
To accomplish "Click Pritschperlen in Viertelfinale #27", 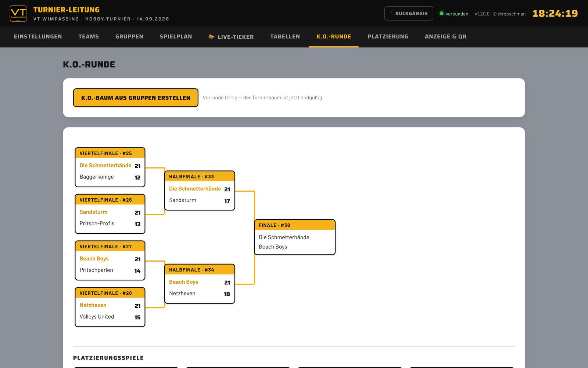I will (x=96, y=270).
